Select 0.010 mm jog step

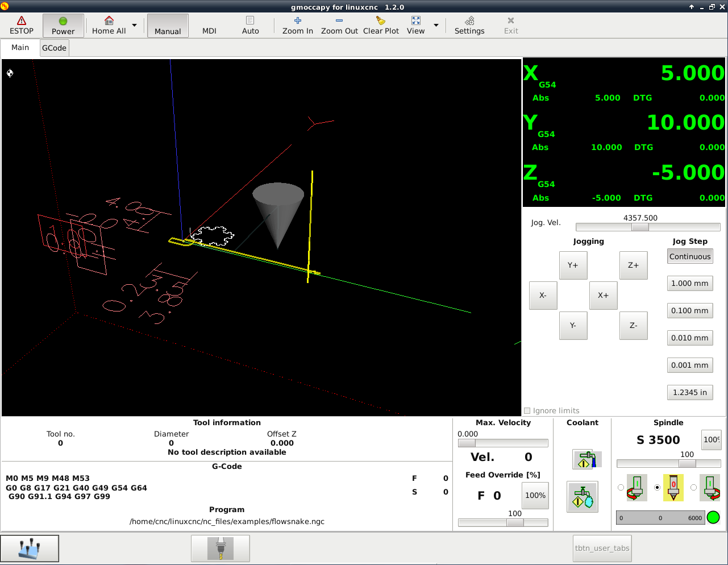point(690,338)
